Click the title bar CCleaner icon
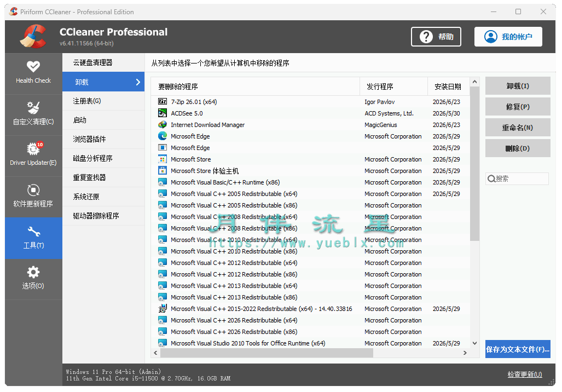Viewport: 562px width, 392px height. pyautogui.click(x=14, y=11)
